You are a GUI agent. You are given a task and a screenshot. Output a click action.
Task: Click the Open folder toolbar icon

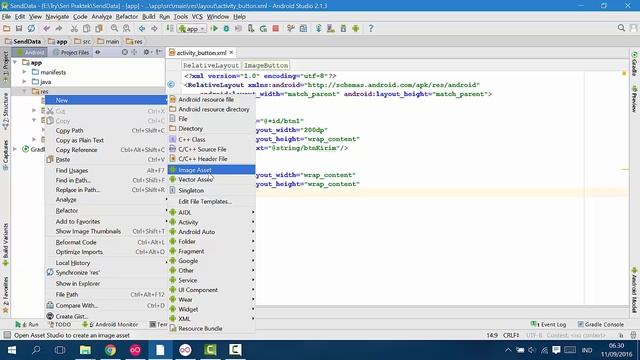(x=7, y=28)
